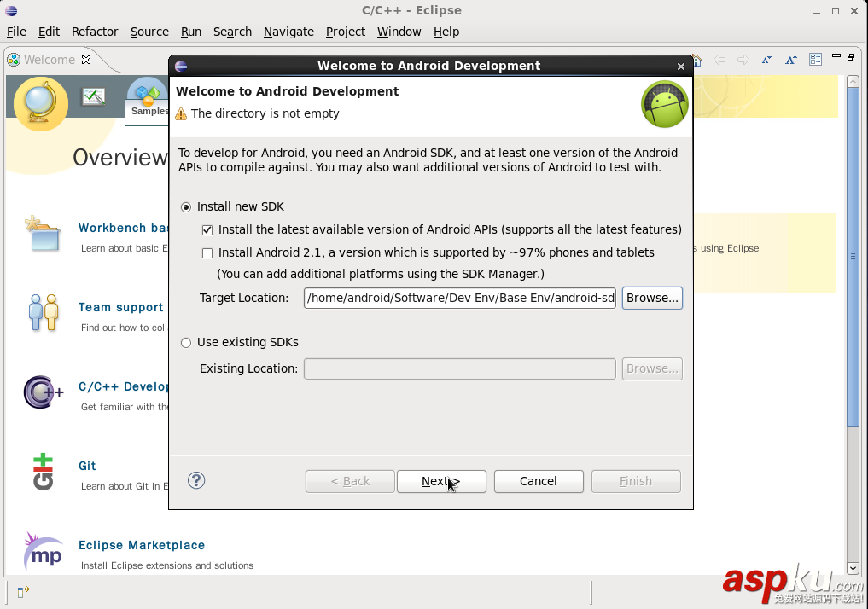Close the Android Development dialog with X
Viewport: 868px width, 609px height.
681,66
